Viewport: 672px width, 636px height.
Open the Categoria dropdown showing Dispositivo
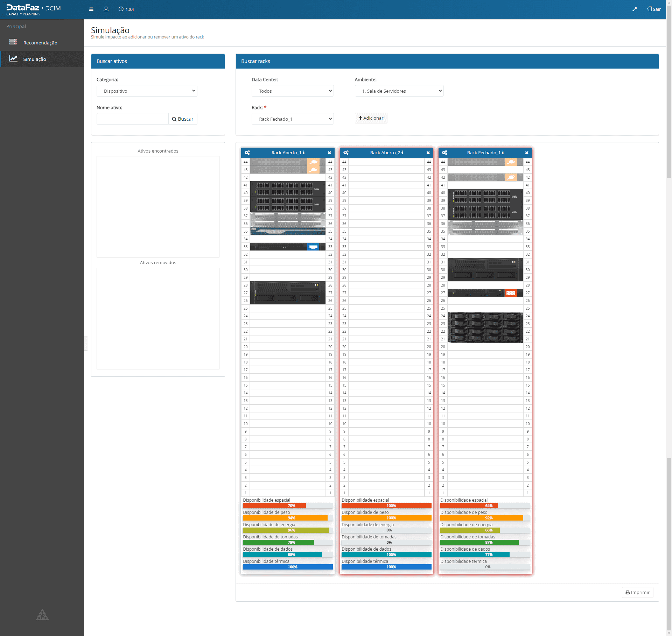click(147, 91)
